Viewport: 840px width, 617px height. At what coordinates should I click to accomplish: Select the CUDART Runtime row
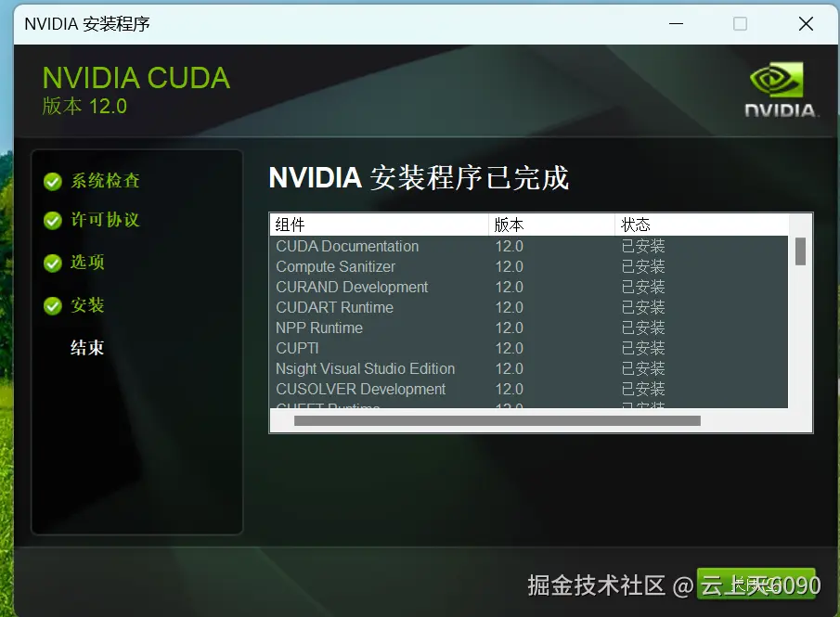(x=529, y=307)
